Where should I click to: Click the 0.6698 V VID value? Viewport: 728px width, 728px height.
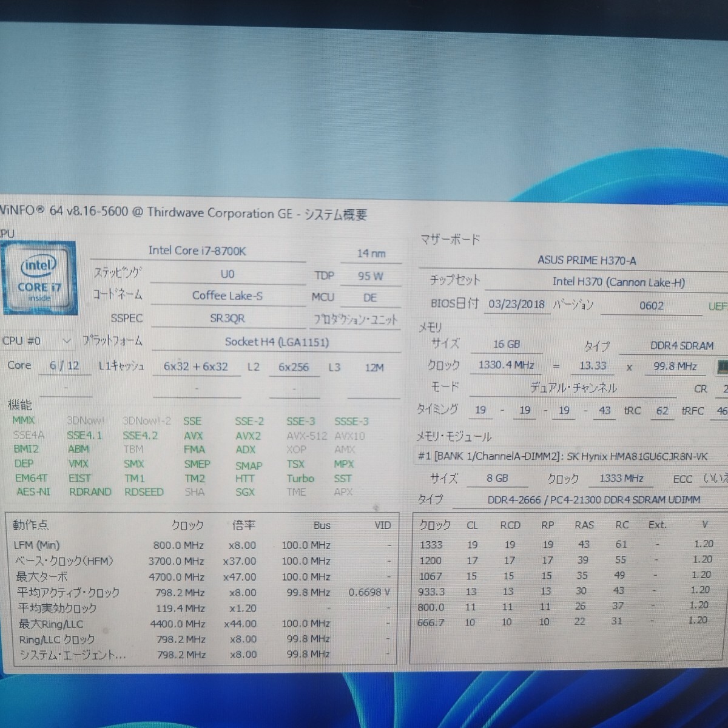pos(369,592)
